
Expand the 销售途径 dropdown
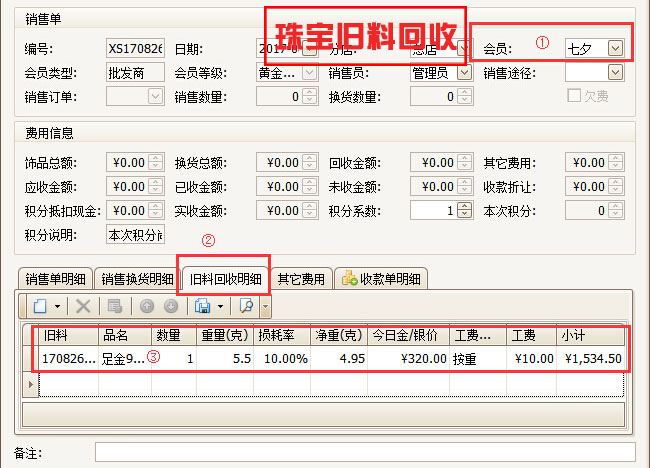coord(615,72)
